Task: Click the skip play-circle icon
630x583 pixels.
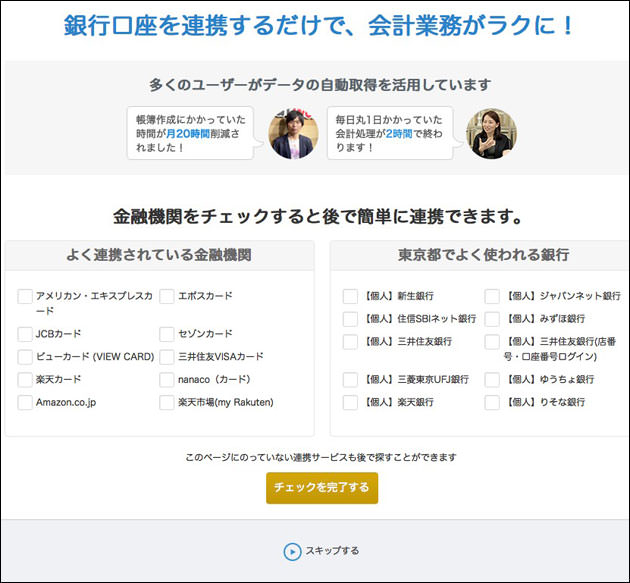Action: tap(292, 552)
